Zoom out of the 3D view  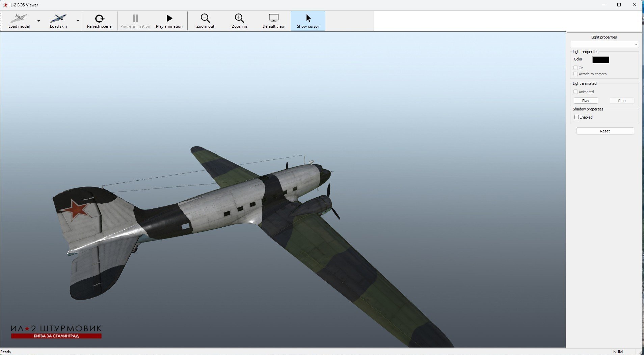[x=205, y=21]
